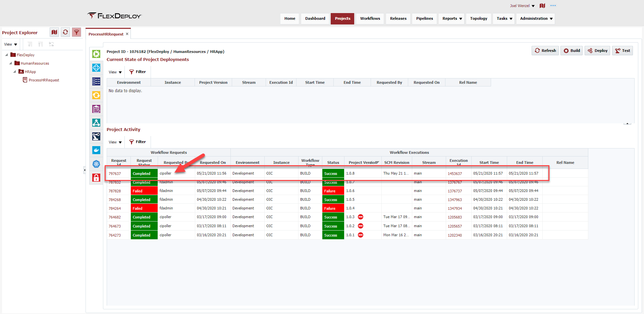Collapse the HumanResources folder node
Image resolution: width=644 pixels, height=314 pixels.
pyautogui.click(x=11, y=63)
